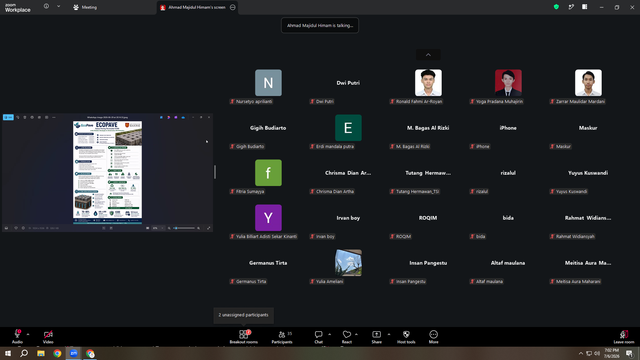640x360 pixels.
Task: Select the Germanus Tirta participant tile
Action: pos(268,263)
